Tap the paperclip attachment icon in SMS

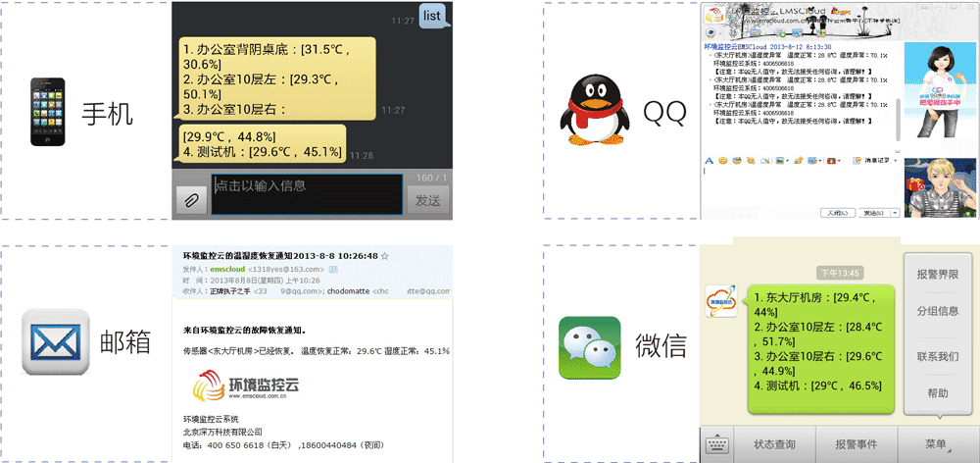pyautogui.click(x=191, y=200)
